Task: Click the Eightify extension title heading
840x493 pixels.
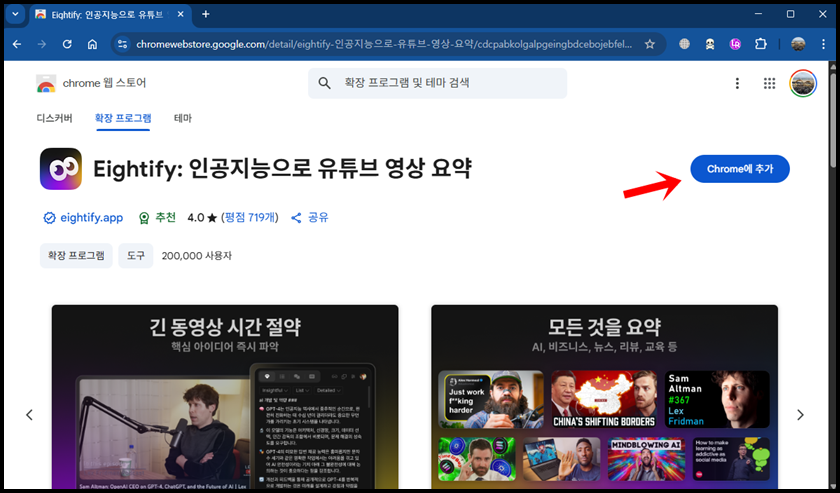Action: tap(282, 169)
